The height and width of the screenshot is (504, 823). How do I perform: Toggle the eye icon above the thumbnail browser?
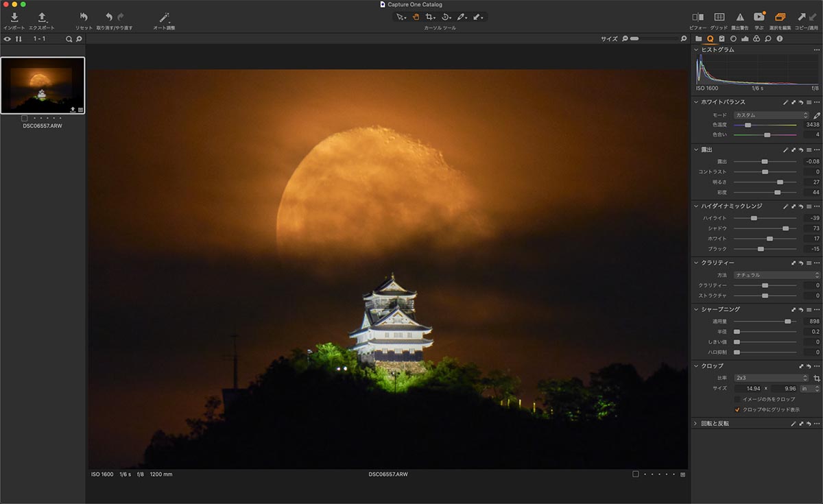tap(8, 39)
